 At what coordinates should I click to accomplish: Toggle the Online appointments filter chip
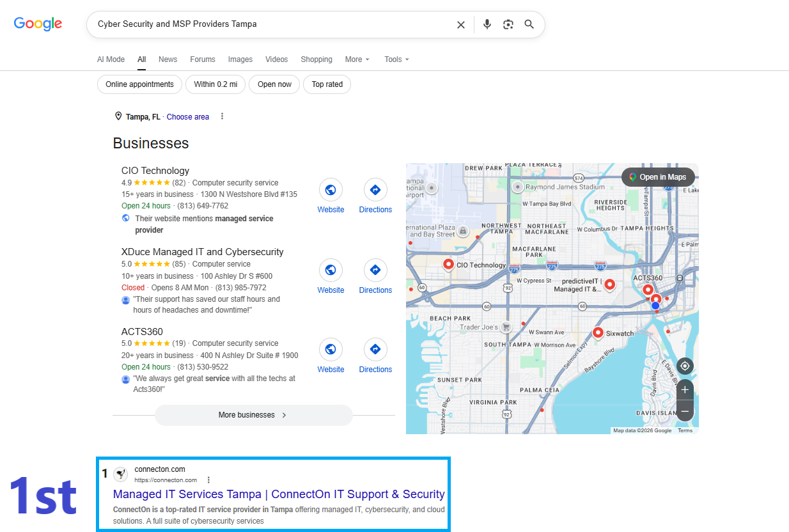pyautogui.click(x=139, y=84)
